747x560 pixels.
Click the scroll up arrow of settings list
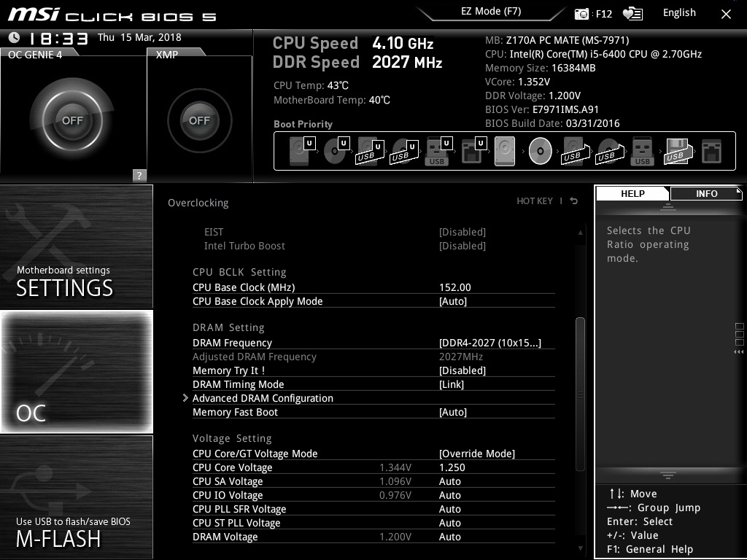click(x=580, y=233)
